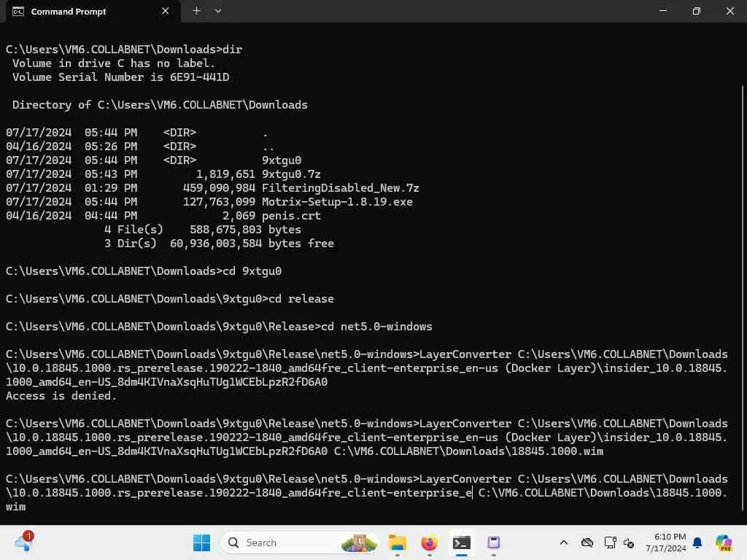Click the 'cd release' command text

click(x=301, y=299)
